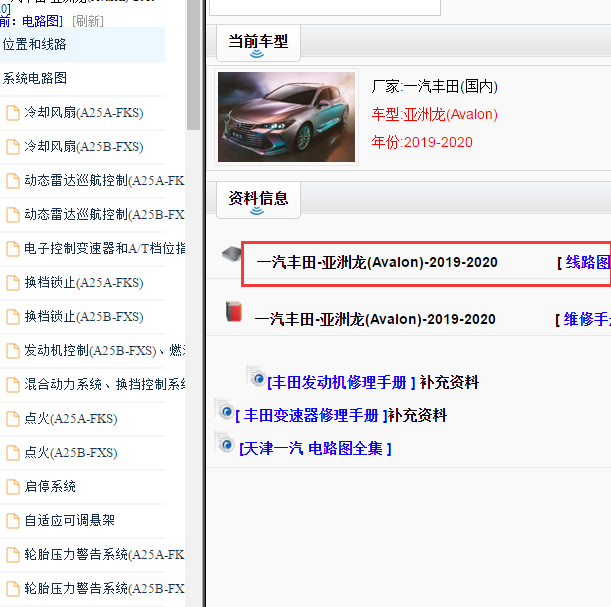This screenshot has width=611, height=607.
Task: Open 混合动力系统、换挡控制系 entry
Action: [x=104, y=385]
